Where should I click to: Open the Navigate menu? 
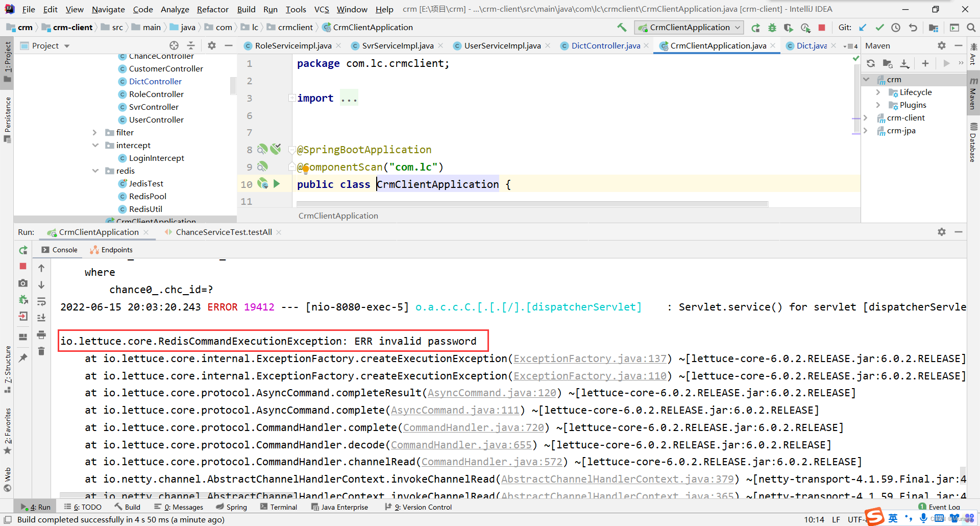click(x=108, y=9)
